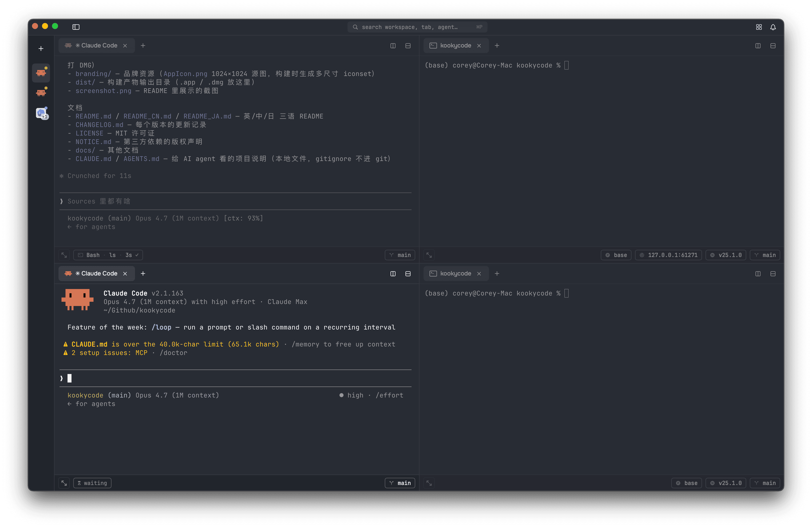Close the Claude Code tab in bottom-left pane
Screen dimensions: 812x528
[x=125, y=274]
